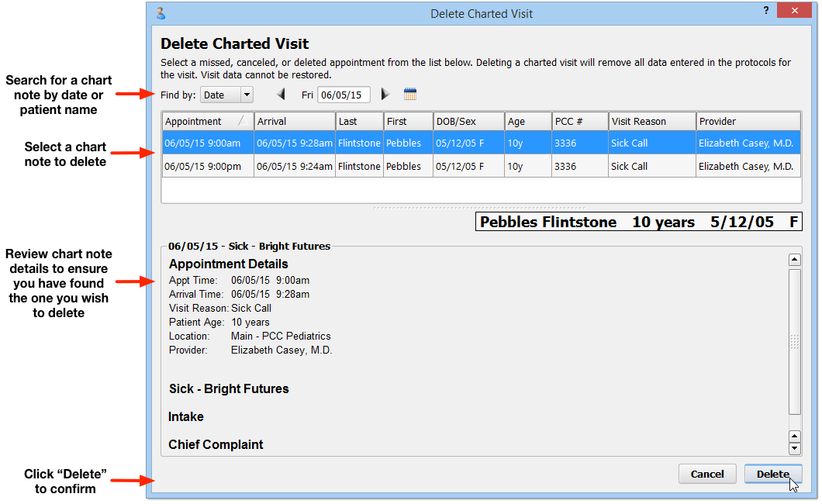Click the details pane scrollbar thumb

click(795, 342)
